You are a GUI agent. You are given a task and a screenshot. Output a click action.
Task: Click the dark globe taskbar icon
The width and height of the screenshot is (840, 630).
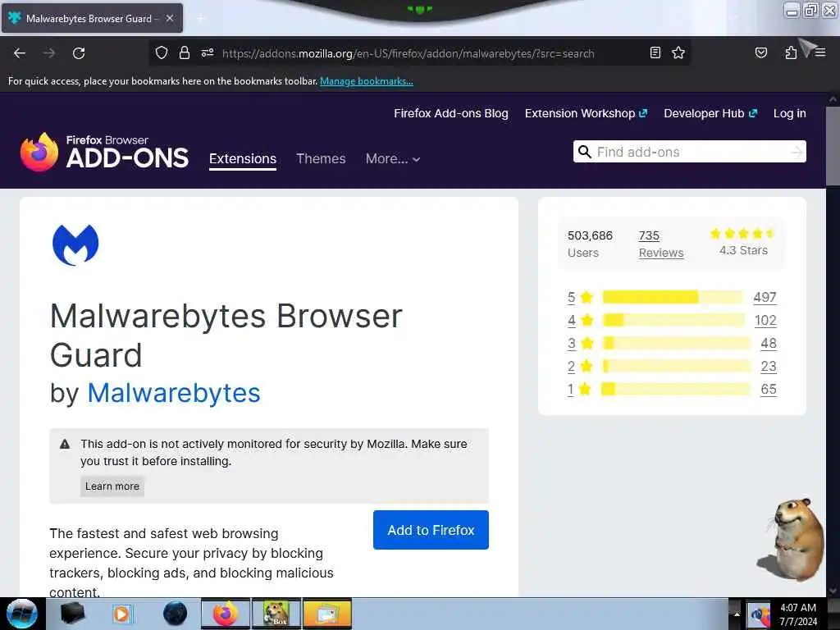[176, 614]
